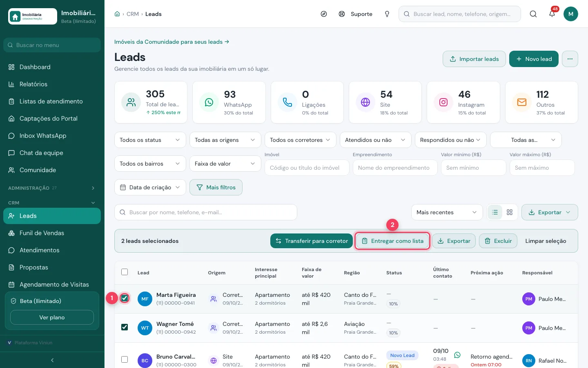
Task: Switch to list view layout
Action: tap(495, 212)
